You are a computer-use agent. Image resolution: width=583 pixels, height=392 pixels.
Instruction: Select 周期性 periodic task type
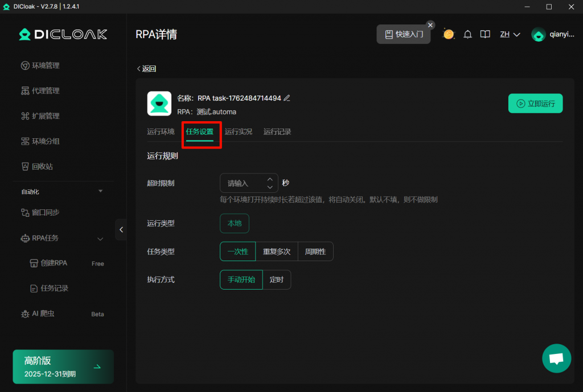[315, 251]
